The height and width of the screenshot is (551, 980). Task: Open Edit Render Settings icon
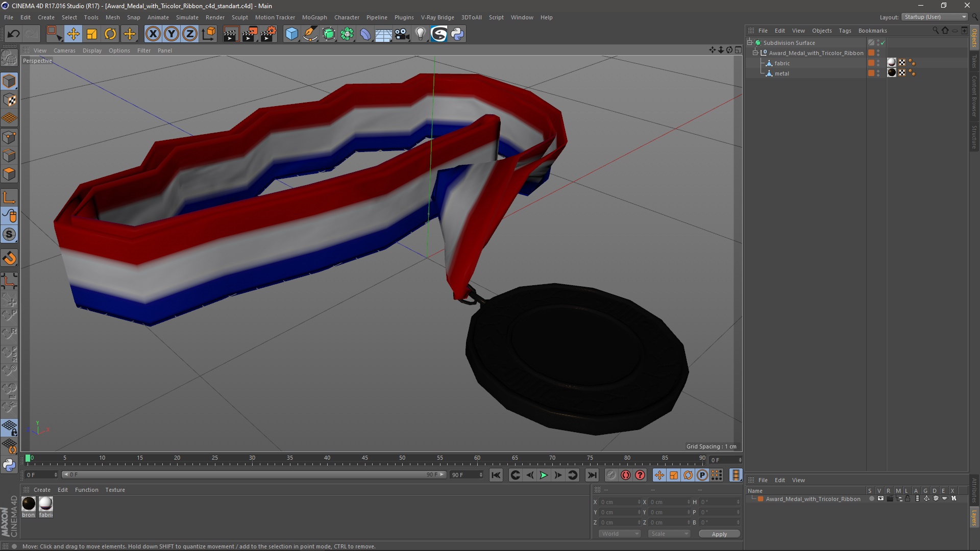(268, 34)
